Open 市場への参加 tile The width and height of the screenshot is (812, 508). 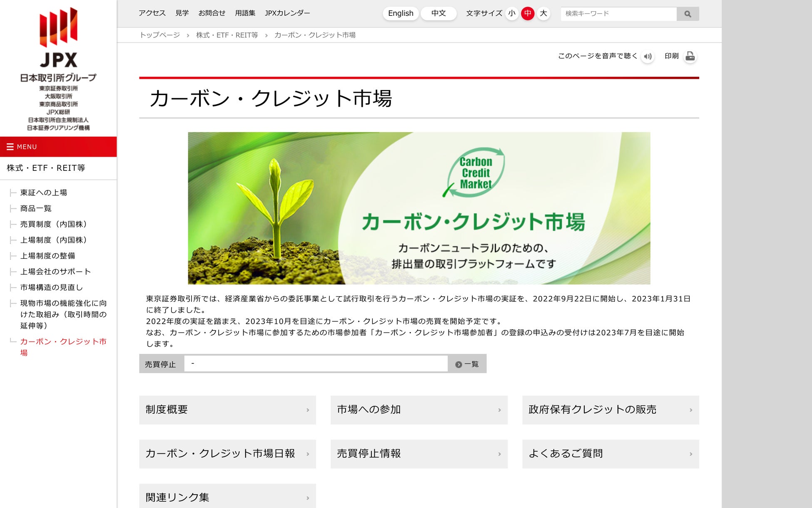point(419,410)
